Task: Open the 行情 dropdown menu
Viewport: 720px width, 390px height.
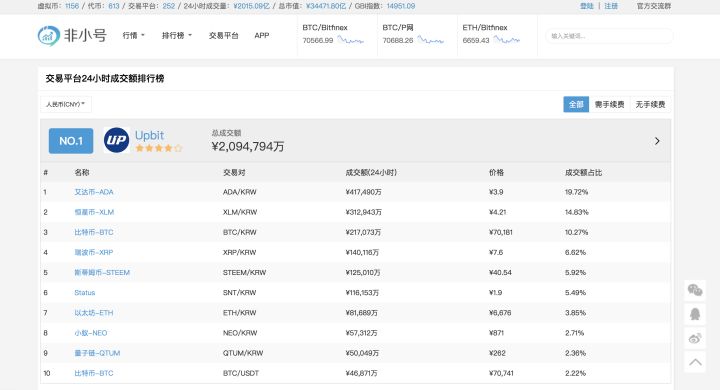Action: coord(134,35)
